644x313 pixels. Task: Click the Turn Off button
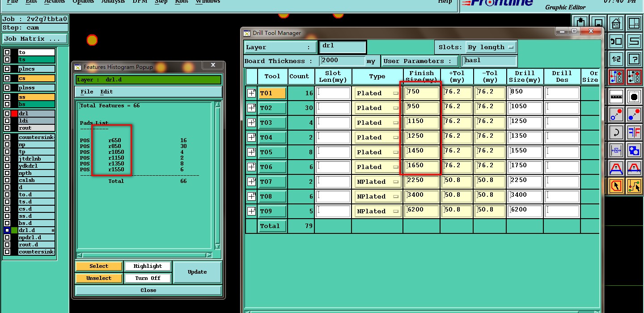coord(148,278)
